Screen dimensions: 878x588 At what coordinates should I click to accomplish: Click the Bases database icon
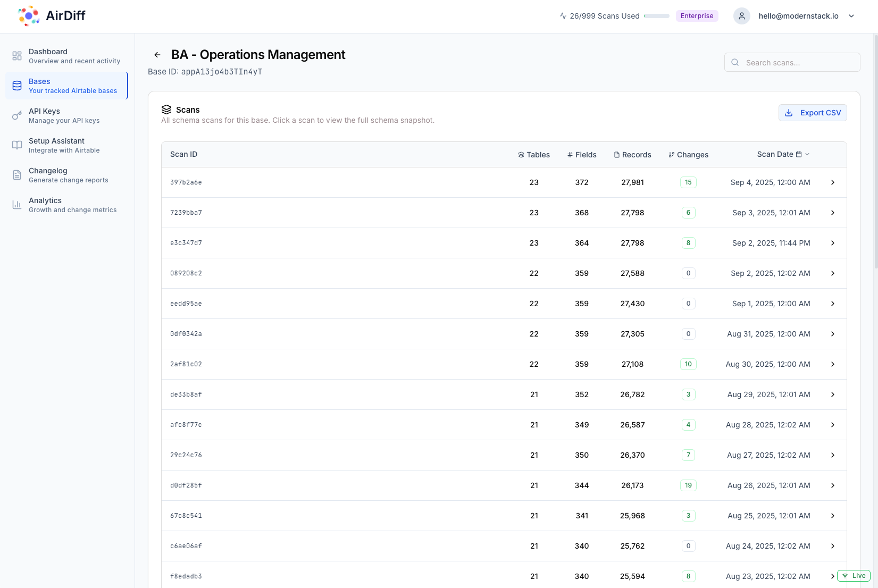click(17, 86)
